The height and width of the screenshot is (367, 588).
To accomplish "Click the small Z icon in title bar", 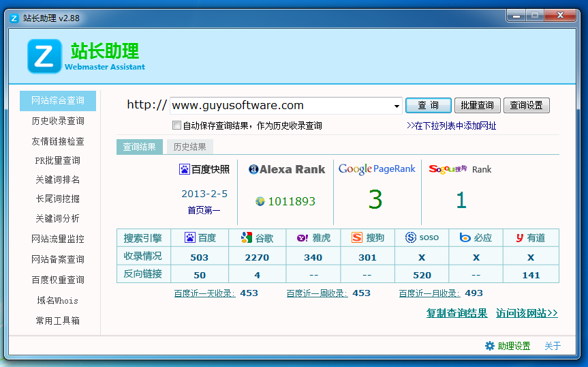I will [x=14, y=18].
